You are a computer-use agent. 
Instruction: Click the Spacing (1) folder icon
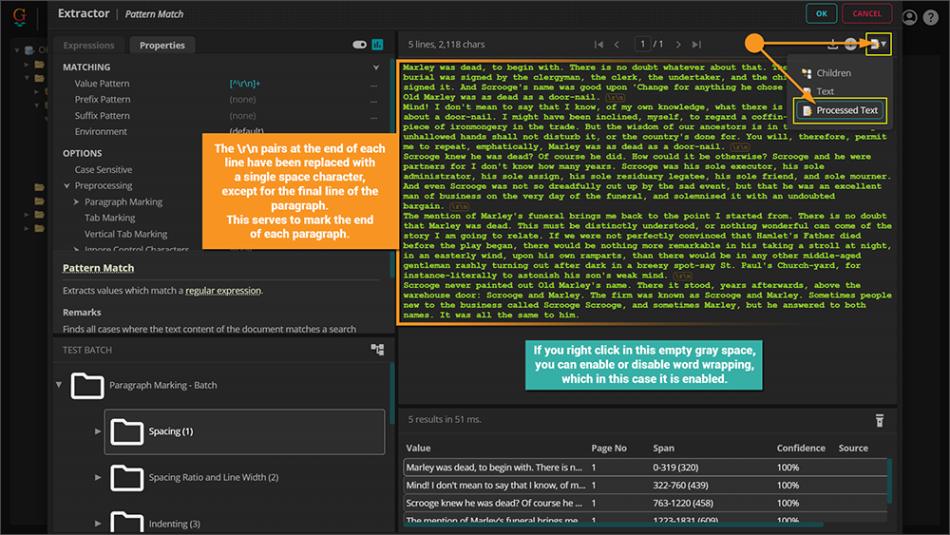(127, 431)
